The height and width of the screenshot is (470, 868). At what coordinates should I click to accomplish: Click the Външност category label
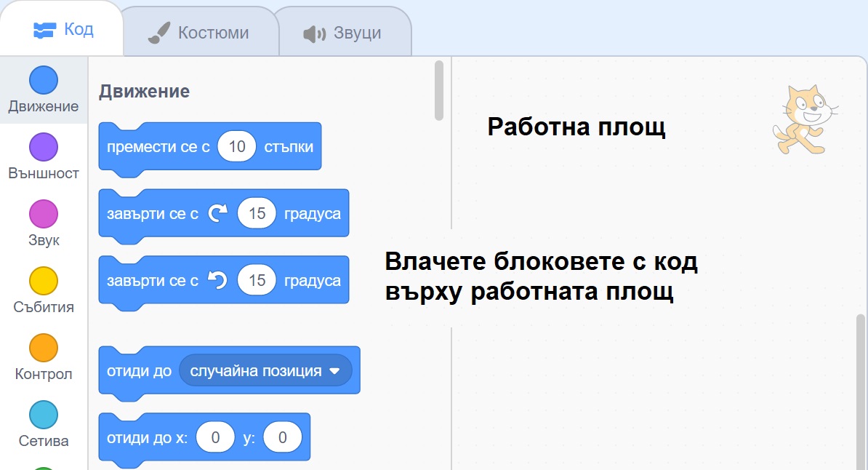click(43, 173)
